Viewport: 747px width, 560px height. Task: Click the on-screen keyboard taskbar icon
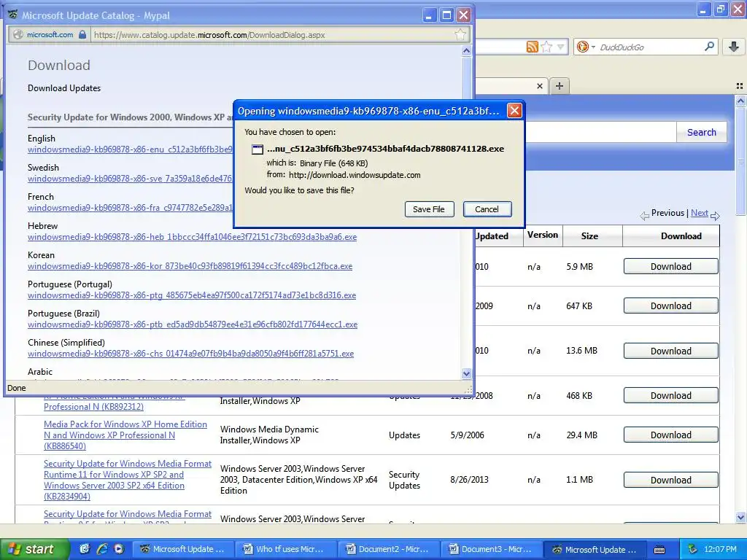click(659, 550)
